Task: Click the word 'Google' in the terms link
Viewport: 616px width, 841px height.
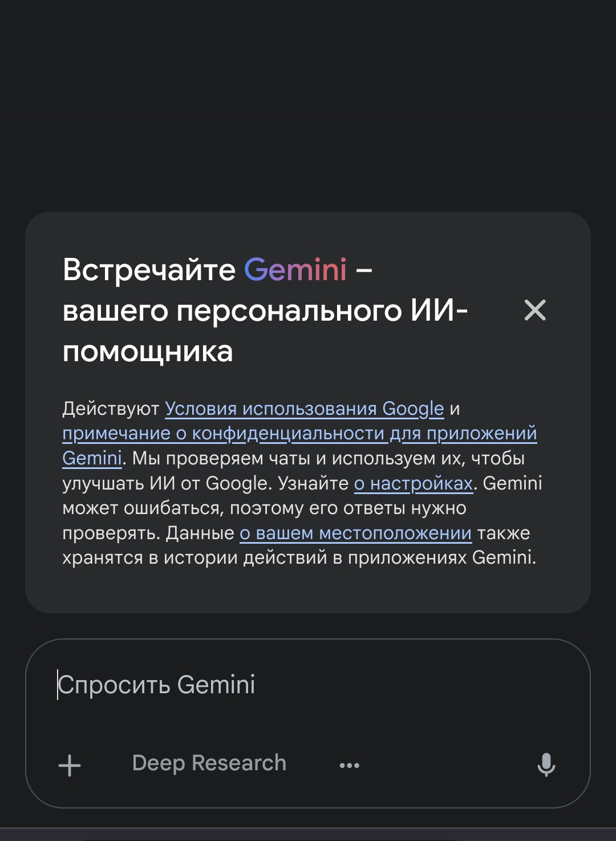Action: click(413, 409)
